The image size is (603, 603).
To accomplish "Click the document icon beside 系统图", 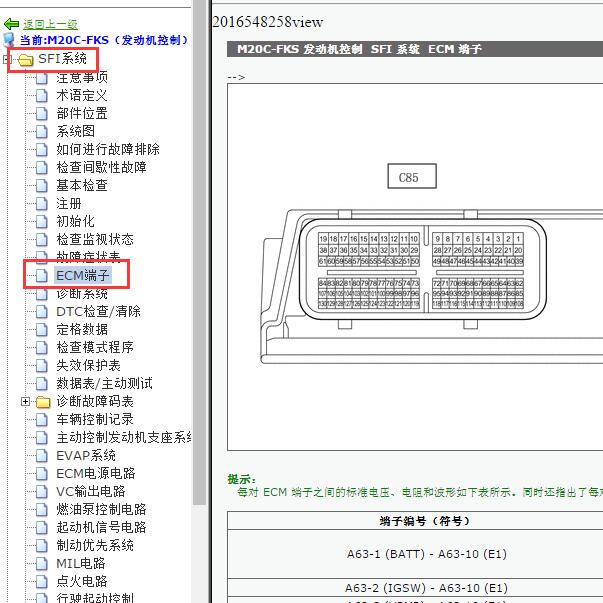I will 42,132.
